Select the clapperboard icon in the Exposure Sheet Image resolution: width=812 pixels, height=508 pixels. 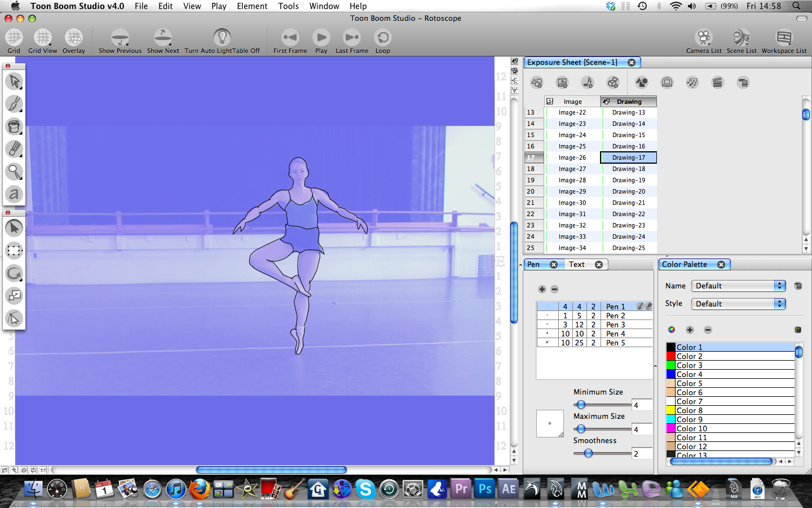(717, 82)
